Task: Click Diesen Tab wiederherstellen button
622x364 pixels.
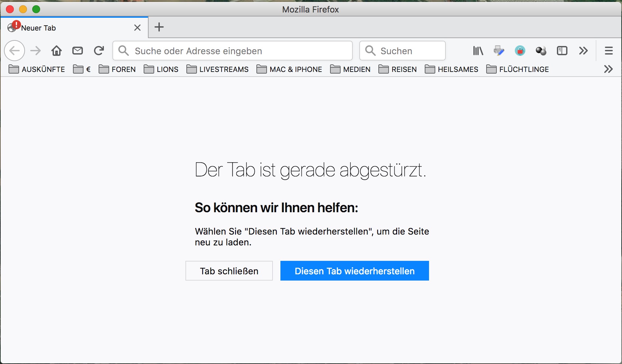Action: (x=354, y=271)
